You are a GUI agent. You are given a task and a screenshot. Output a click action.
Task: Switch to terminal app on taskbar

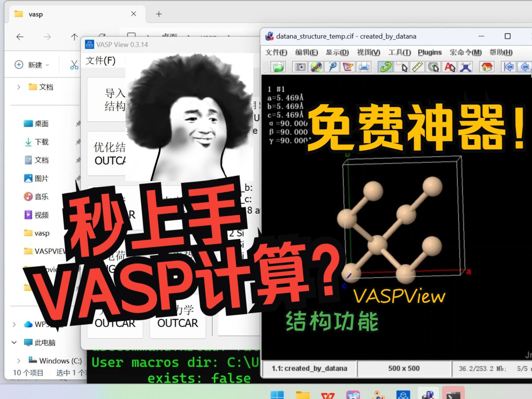coord(453,395)
